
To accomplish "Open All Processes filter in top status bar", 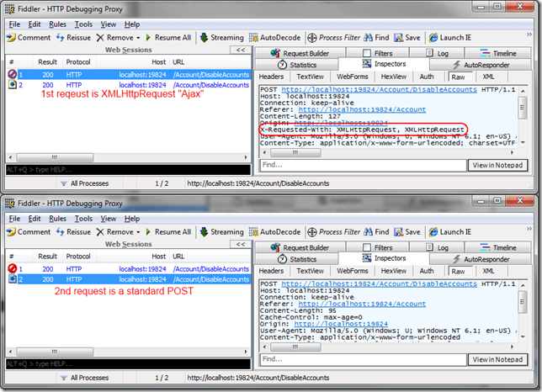I will 84,183.
